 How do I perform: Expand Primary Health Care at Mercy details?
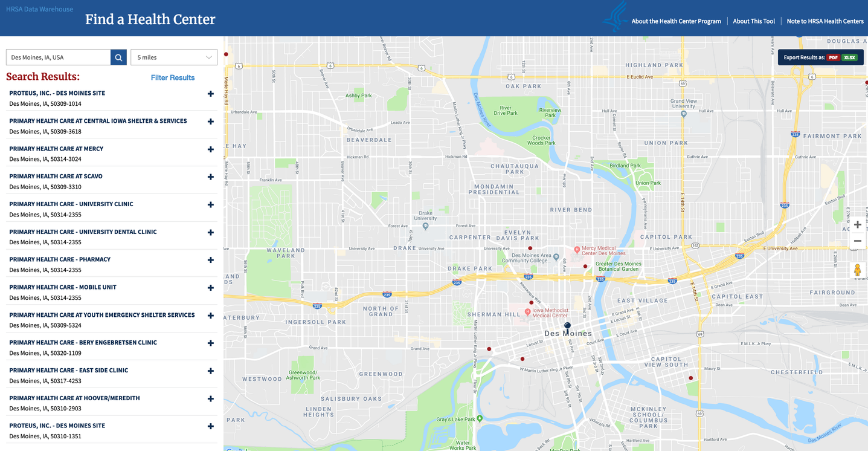(x=210, y=149)
